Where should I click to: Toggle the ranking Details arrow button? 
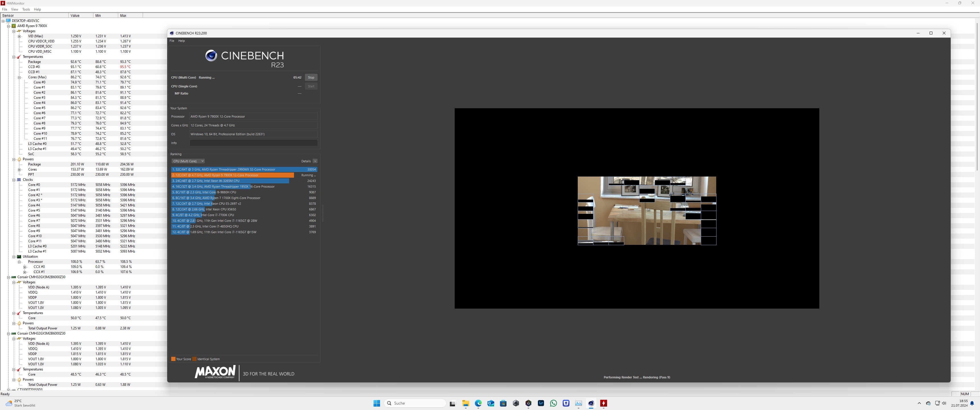pos(315,161)
